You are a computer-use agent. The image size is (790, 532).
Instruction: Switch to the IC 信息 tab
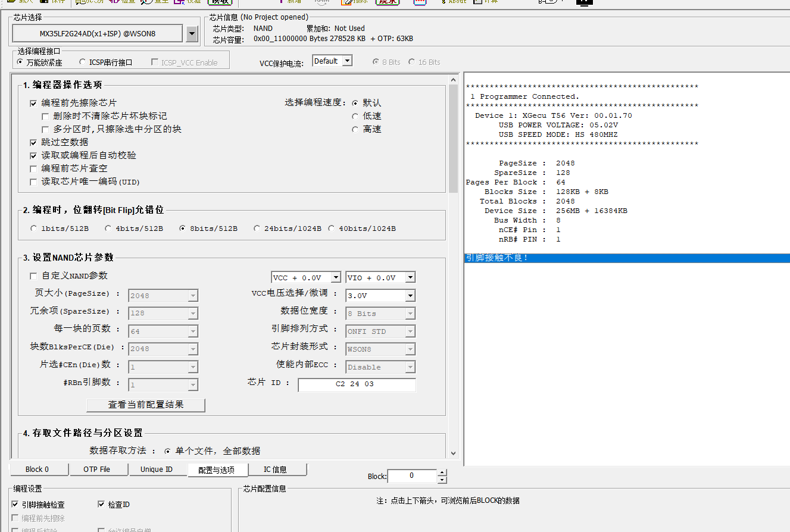point(275,470)
